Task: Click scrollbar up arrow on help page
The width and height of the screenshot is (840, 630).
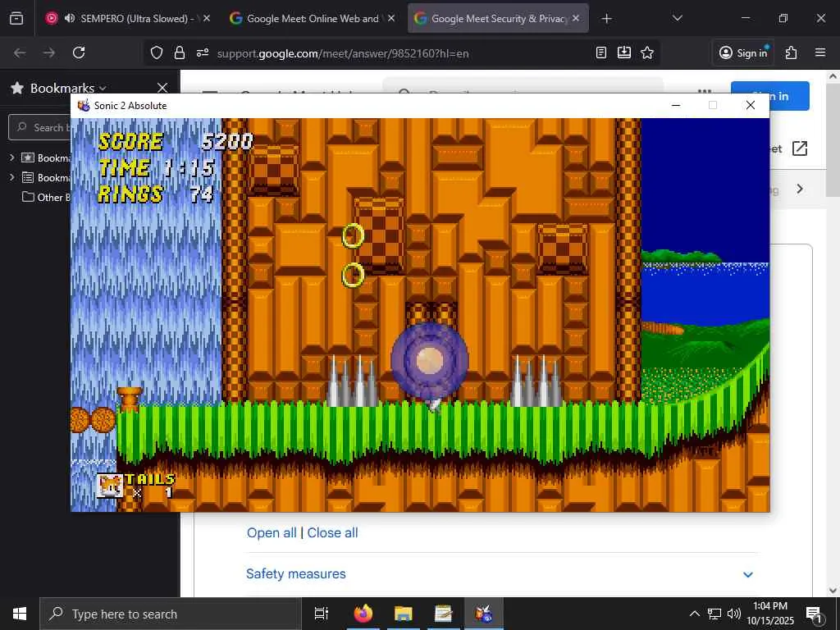Action: point(833,76)
